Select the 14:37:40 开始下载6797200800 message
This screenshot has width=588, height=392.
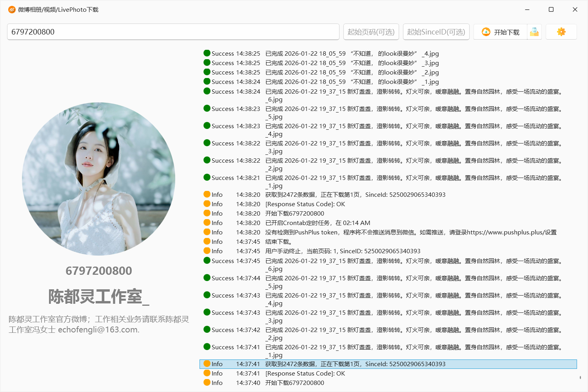click(x=295, y=383)
